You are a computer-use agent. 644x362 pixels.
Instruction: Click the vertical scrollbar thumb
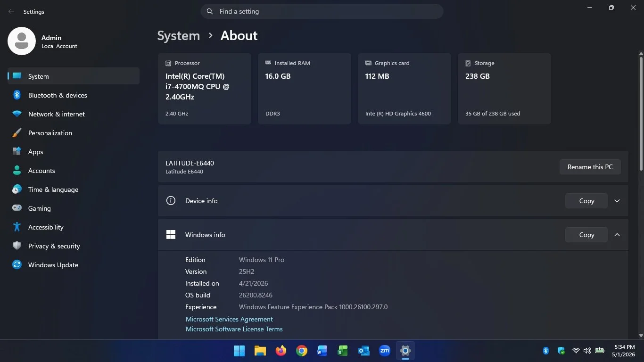tap(641, 113)
